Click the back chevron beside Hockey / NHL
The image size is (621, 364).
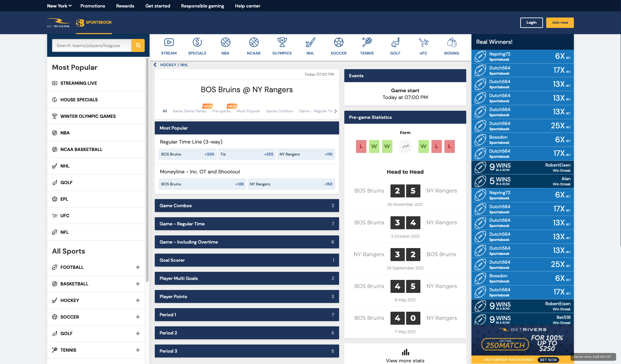[x=155, y=65]
